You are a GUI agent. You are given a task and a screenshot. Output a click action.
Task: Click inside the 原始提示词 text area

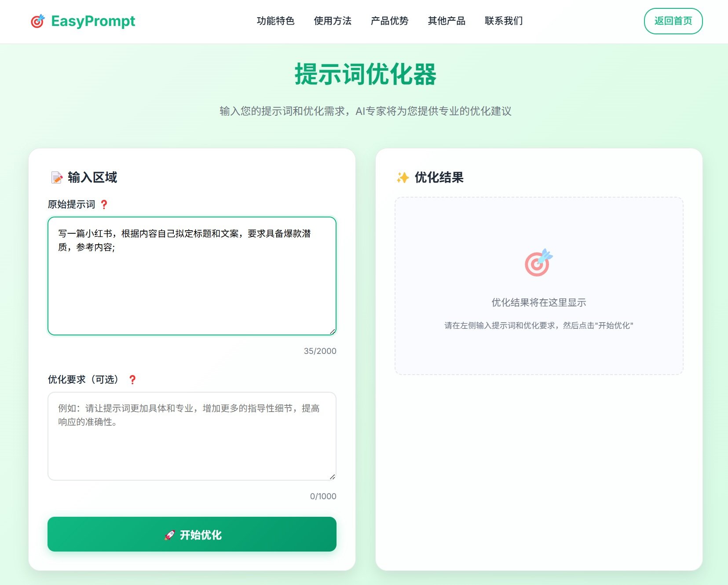(191, 276)
